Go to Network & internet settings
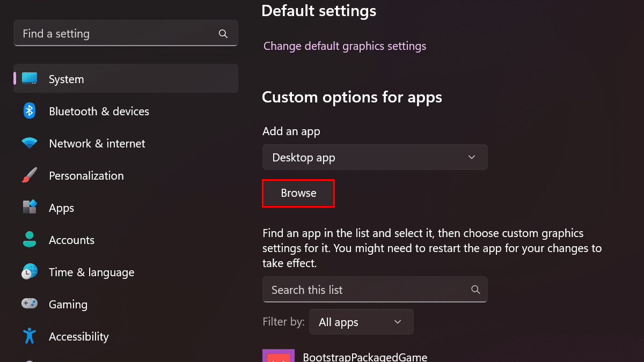The image size is (644, 362). tap(97, 144)
